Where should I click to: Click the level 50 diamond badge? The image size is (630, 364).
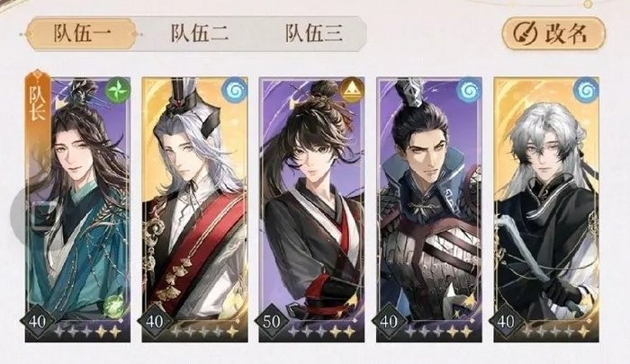pyautogui.click(x=272, y=322)
